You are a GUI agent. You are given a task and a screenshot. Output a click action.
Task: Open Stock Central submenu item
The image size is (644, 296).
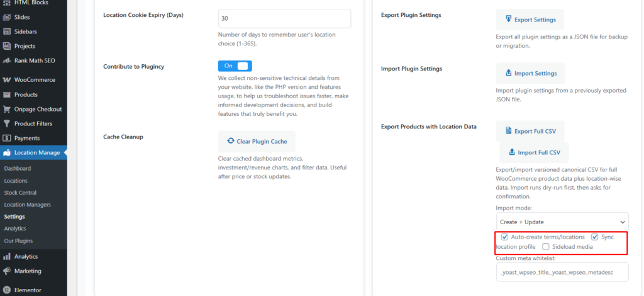[x=20, y=193]
